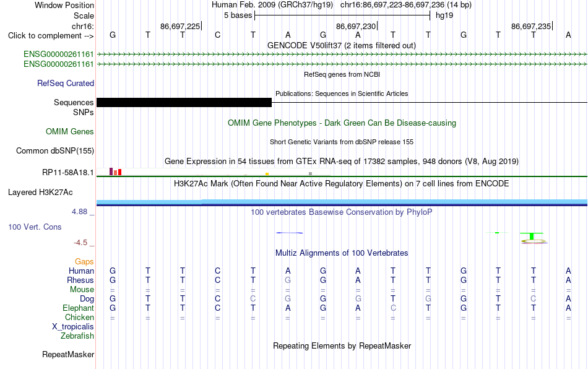Select the X_tropicalis species row label
Screen dimensions: 588x369
(x=73, y=327)
